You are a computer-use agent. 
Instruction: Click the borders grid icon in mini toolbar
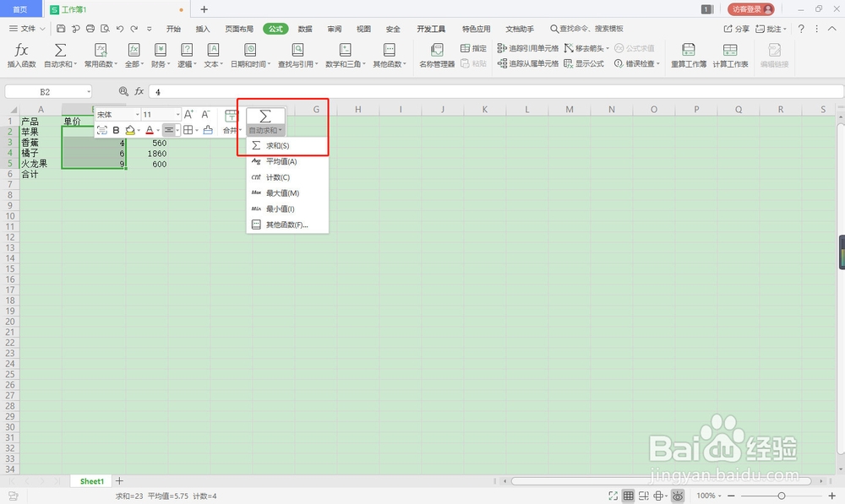(x=188, y=130)
